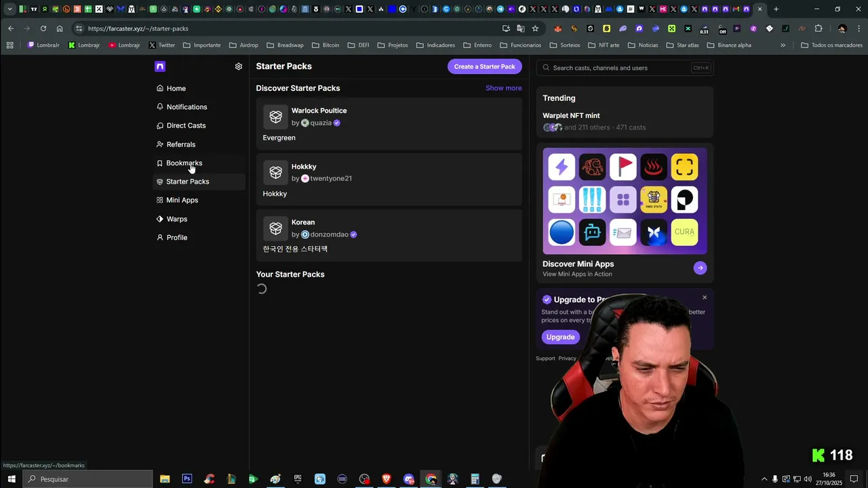Open the blue exclamation marks mini app
The image size is (868, 488).
pos(592,199)
